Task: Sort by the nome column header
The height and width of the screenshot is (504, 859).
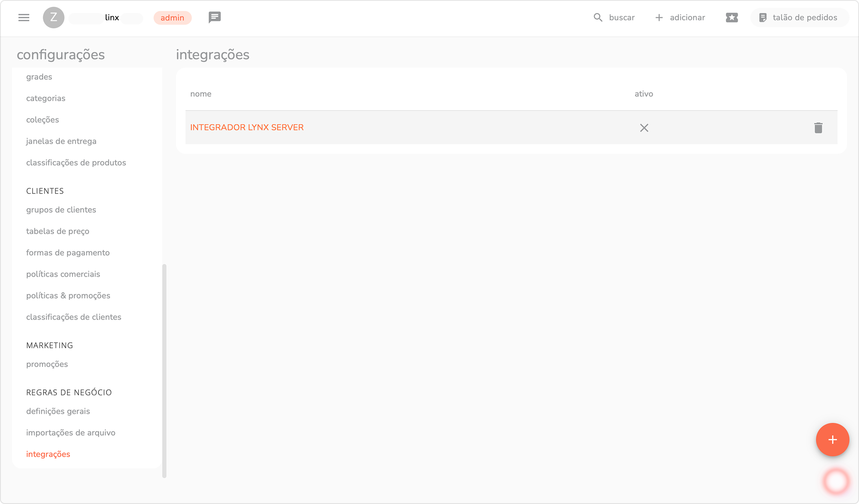Action: click(201, 94)
